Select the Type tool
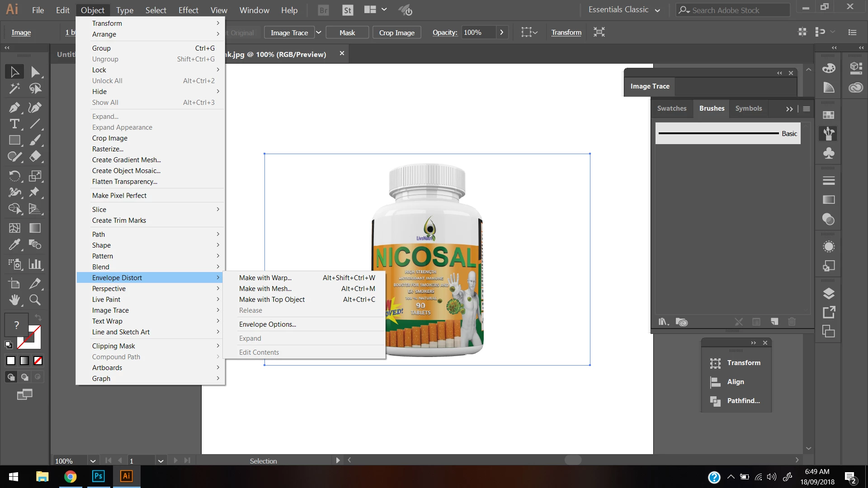Image resolution: width=868 pixels, height=488 pixels. click(x=14, y=124)
